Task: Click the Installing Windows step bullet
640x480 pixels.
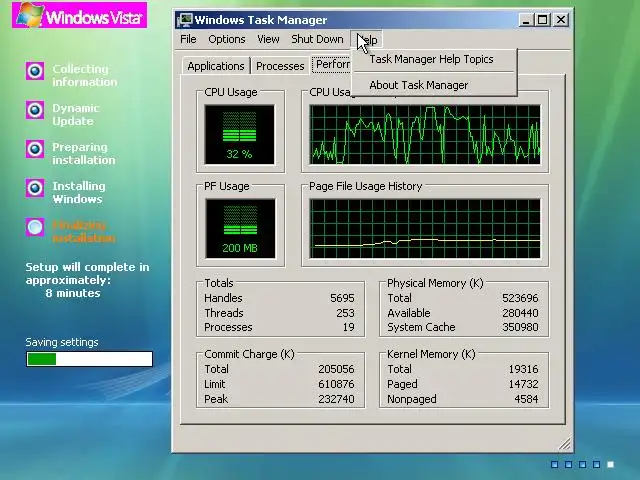Action: tap(35, 188)
